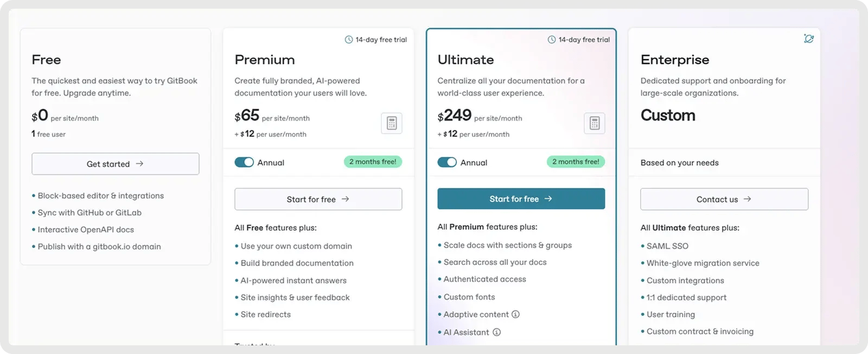Open the Ultimate plan price calculator icon
This screenshot has height=354, width=868.
[595, 123]
